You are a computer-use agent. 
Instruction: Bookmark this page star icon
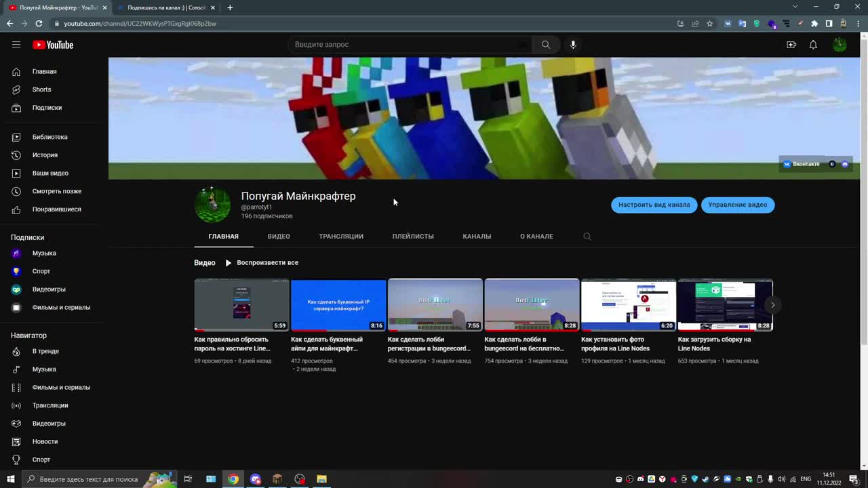tap(710, 23)
